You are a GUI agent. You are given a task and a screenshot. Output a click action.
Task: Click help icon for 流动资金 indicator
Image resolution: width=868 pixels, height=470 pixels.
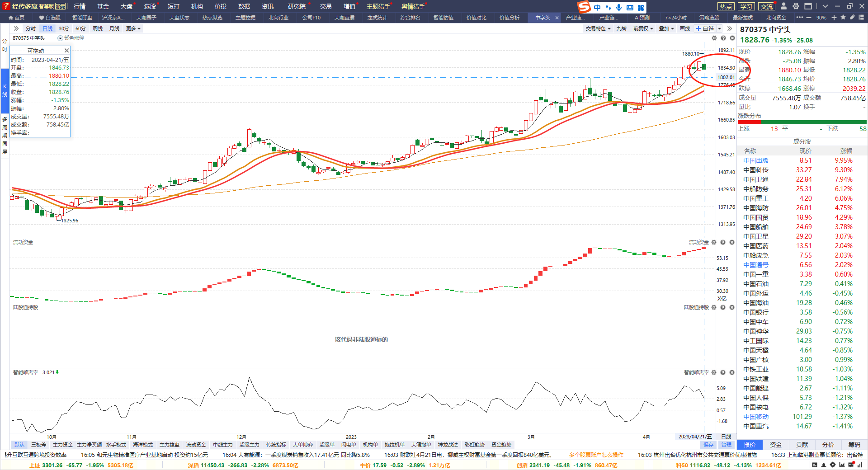coord(723,243)
